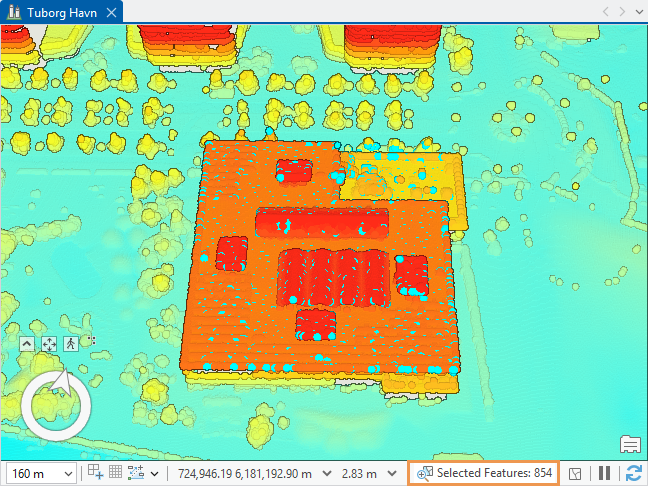Click the zoom-to-selection magnifier icon
The image size is (648, 486).
pos(424,473)
